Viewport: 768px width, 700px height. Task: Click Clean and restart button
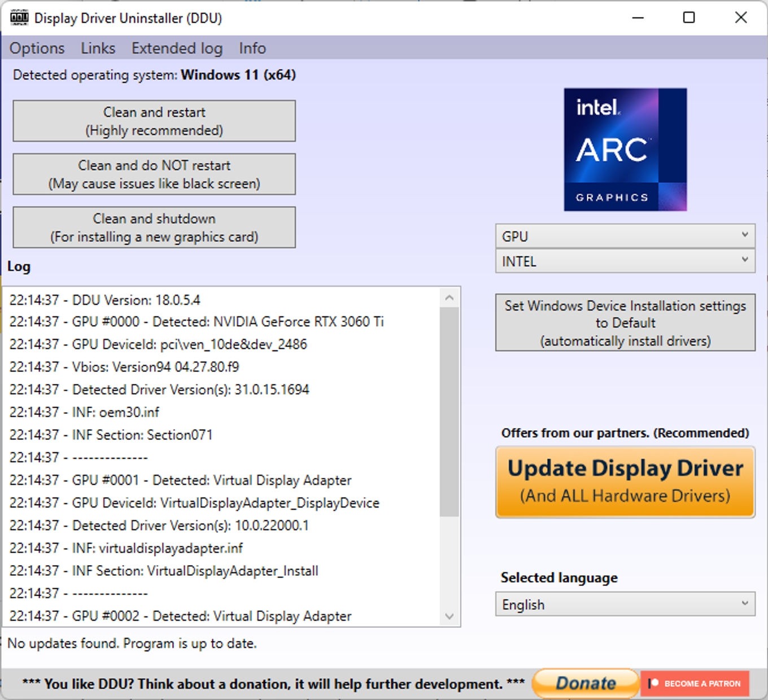coord(154,121)
